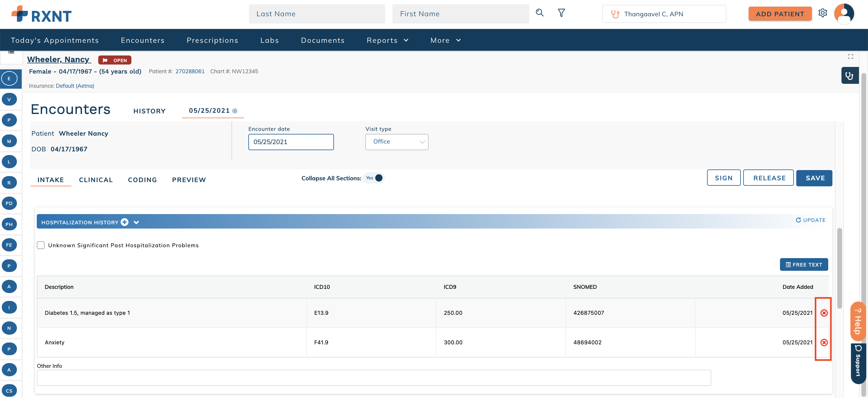Select the E sidebar circle
Image resolution: width=868 pixels, height=398 pixels.
pos(9,78)
